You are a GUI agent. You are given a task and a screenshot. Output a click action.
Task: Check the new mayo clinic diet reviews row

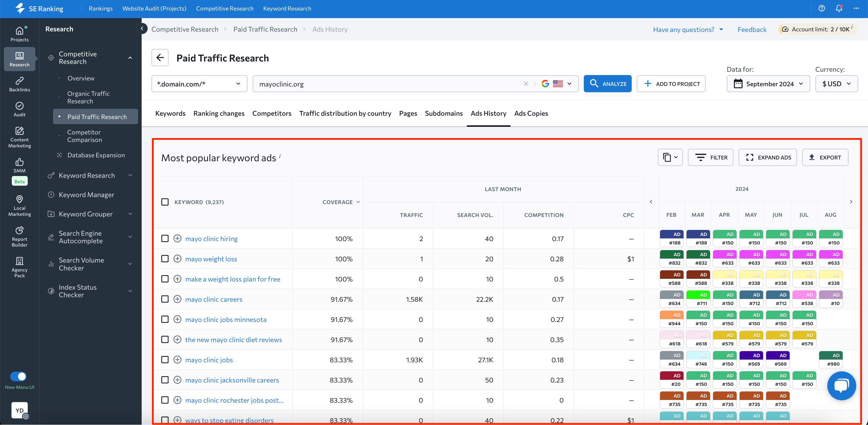point(165,339)
